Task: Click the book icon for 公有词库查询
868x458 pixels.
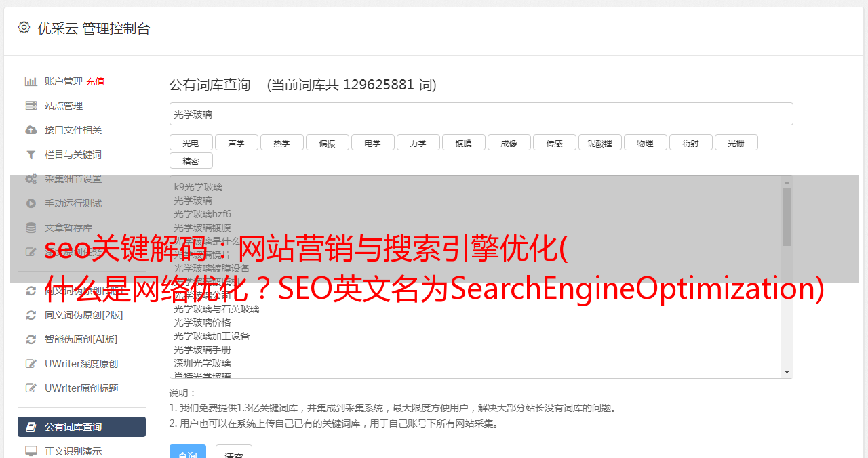Action: (31, 427)
